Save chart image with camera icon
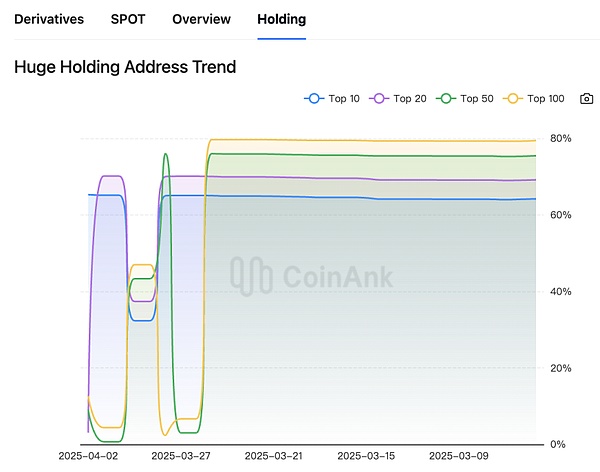The height and width of the screenshot is (472, 600). [587, 99]
